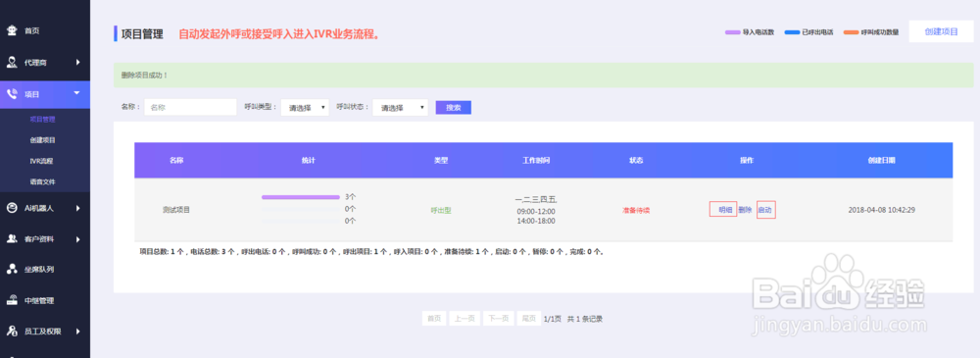Click the 呼出型 type cell
The image size is (980, 358).
click(x=441, y=210)
